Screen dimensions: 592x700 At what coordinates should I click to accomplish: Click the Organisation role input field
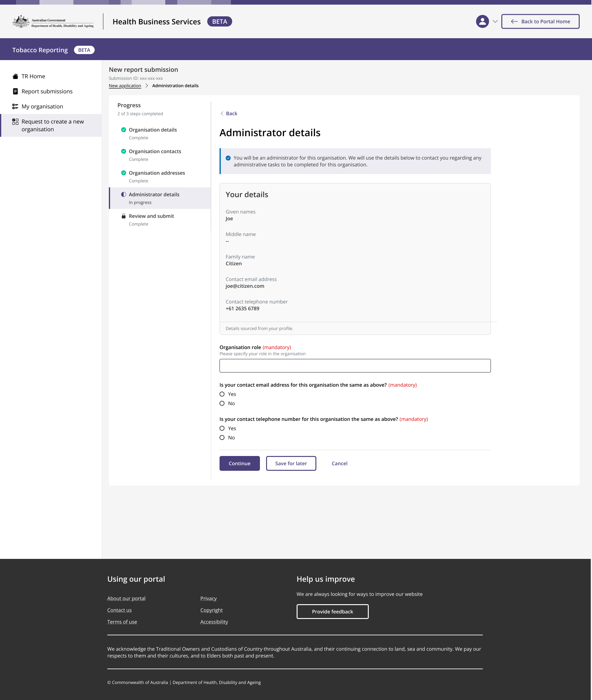tap(355, 366)
